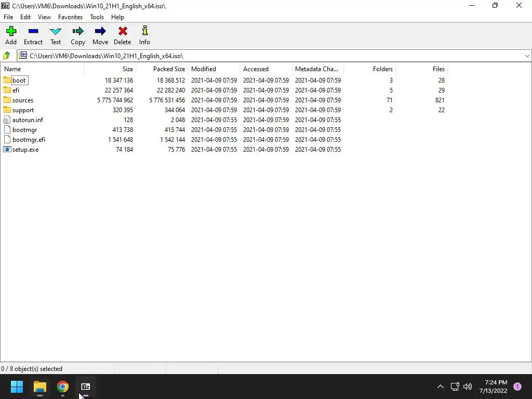Open Google Chrome from the taskbar
This screenshot has height=399, width=532.
click(x=63, y=387)
